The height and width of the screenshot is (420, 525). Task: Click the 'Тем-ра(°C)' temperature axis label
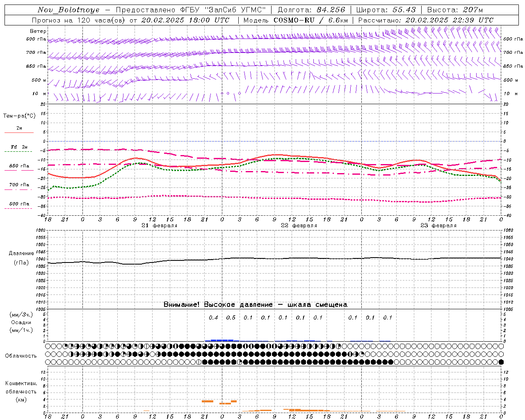[19, 116]
